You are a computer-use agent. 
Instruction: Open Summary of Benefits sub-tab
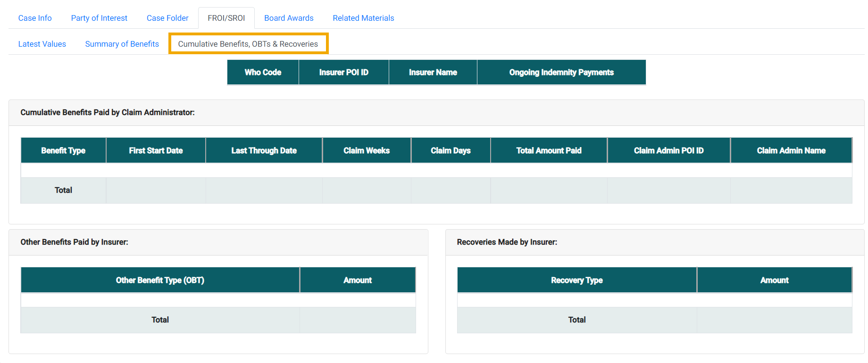click(122, 44)
